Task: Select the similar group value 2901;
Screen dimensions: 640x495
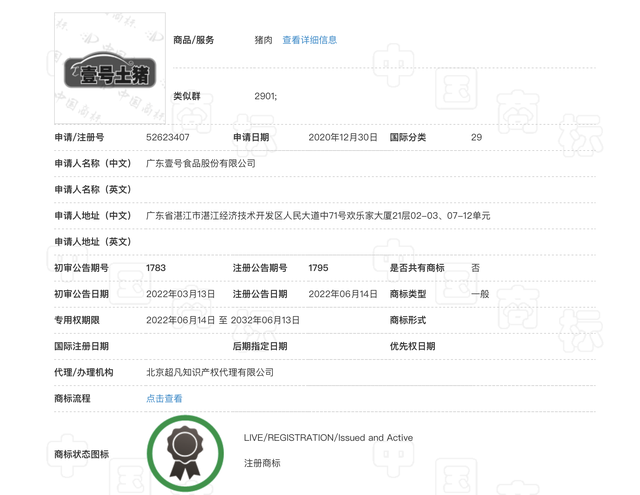Action: point(266,96)
